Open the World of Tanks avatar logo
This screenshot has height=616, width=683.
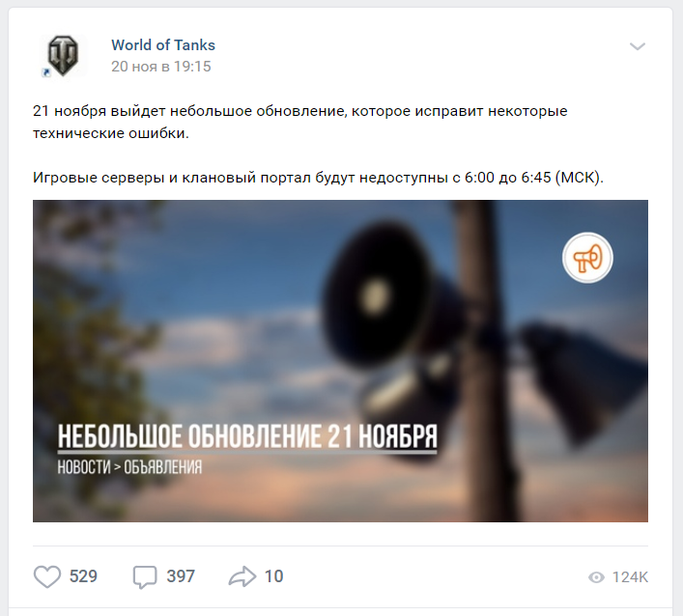point(64,56)
